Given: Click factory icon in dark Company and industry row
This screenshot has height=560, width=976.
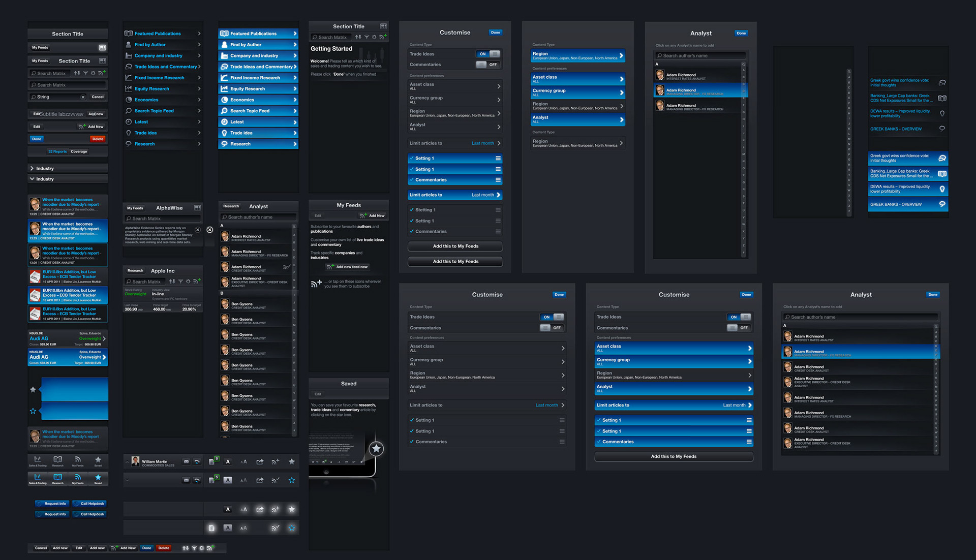Looking at the screenshot, I should (x=129, y=56).
